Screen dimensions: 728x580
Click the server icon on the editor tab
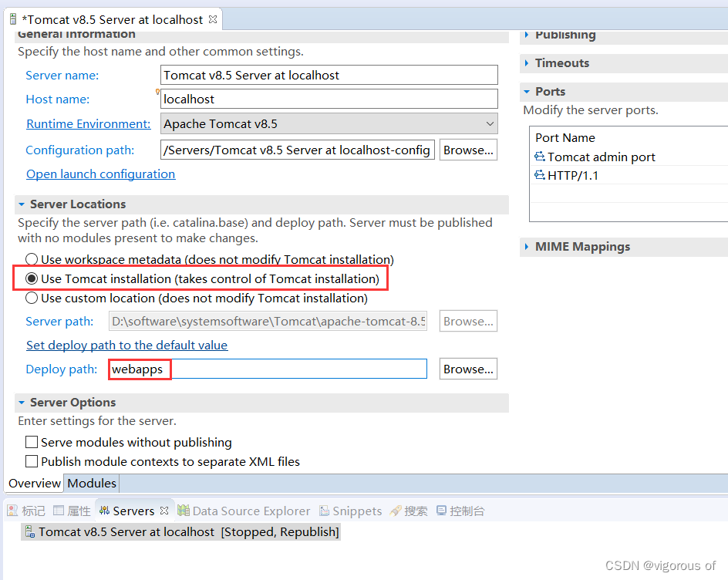[13, 19]
